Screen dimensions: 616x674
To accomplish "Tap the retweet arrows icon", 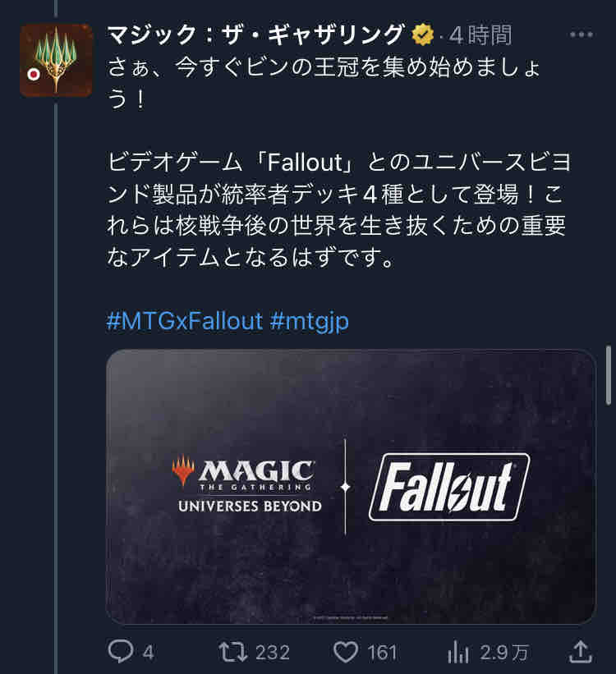I will point(232,652).
